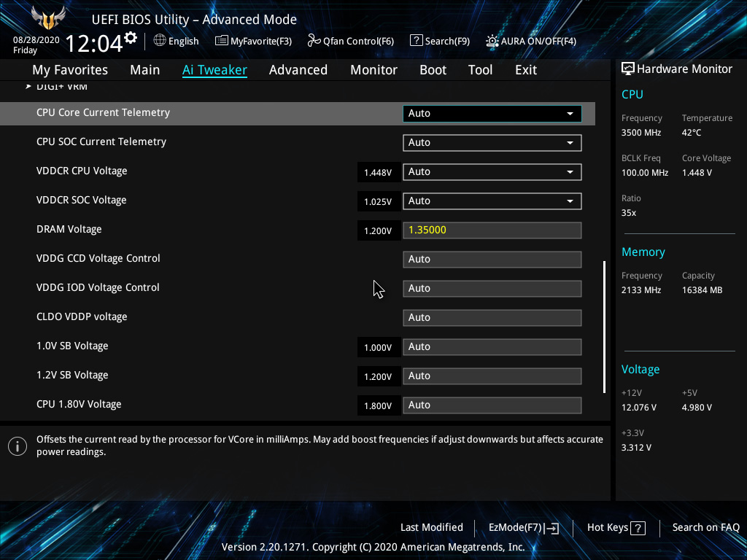Click the Hot Keys question mark icon
The image size is (747, 560).
point(638,528)
